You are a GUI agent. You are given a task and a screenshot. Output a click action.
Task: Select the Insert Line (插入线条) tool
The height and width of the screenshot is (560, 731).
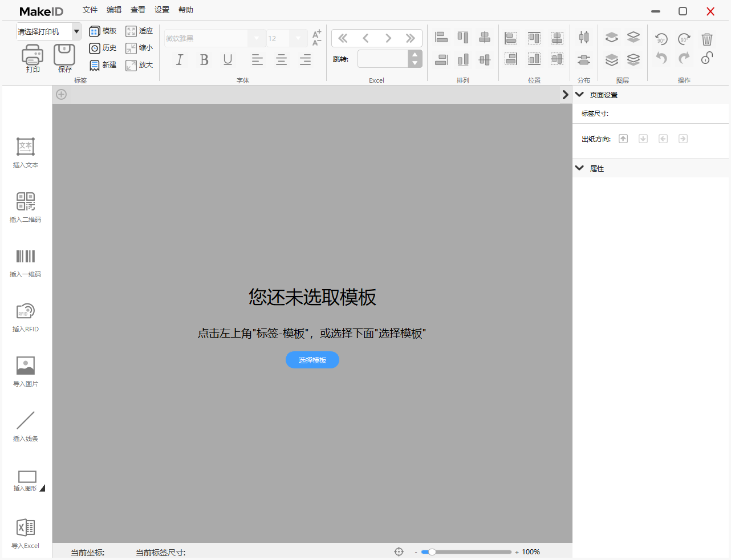26,421
